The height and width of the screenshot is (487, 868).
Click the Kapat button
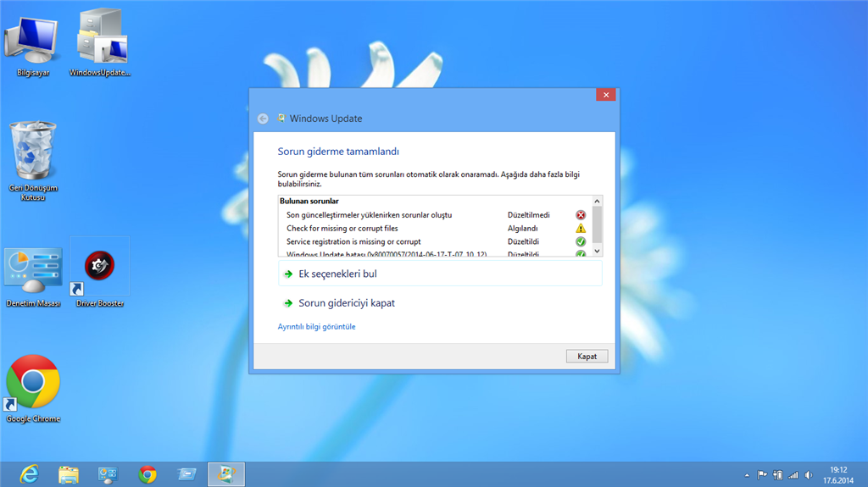tap(587, 357)
